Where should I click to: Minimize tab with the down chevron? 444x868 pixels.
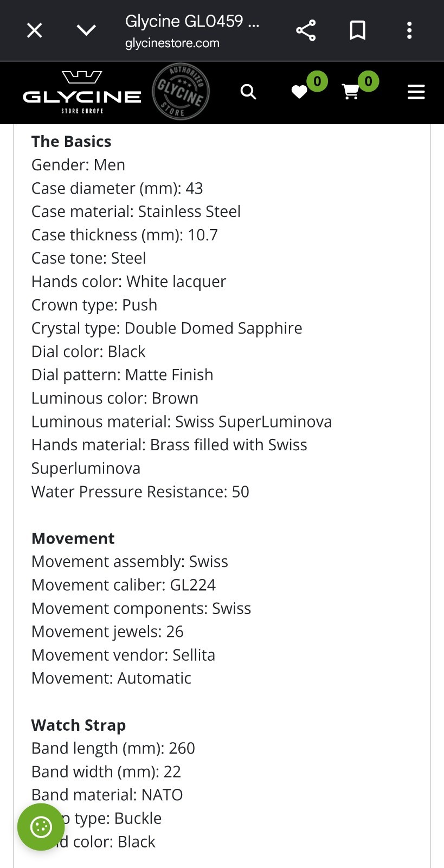[x=86, y=30]
